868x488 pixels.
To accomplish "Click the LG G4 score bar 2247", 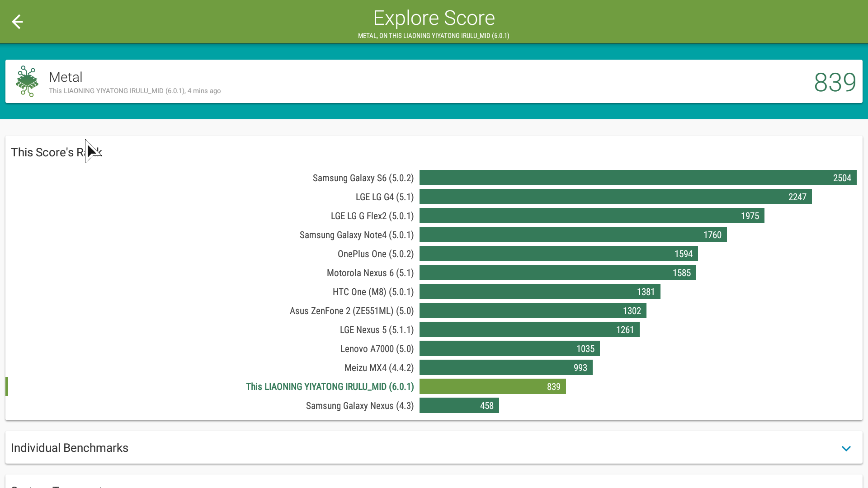I will point(616,197).
